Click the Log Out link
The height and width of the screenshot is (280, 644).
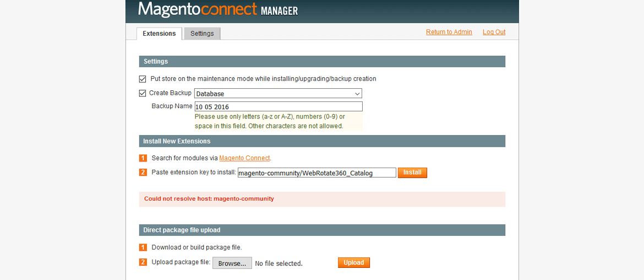click(494, 32)
